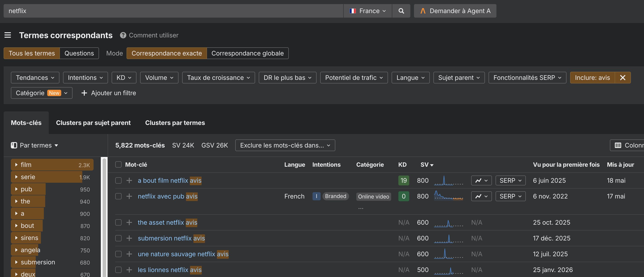Select the 'Tous les termes' tab
Screen dimensions: 644x277
click(x=32, y=53)
